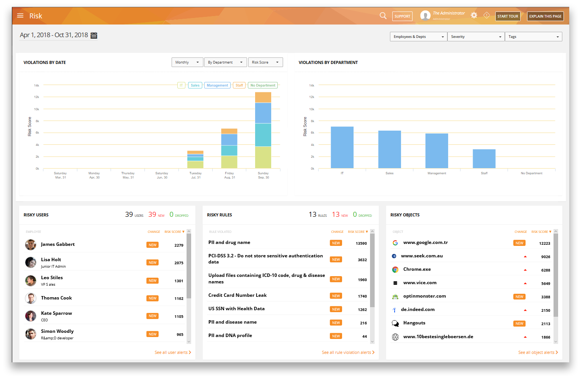Sort risky users by Risk Score column

[174, 232]
